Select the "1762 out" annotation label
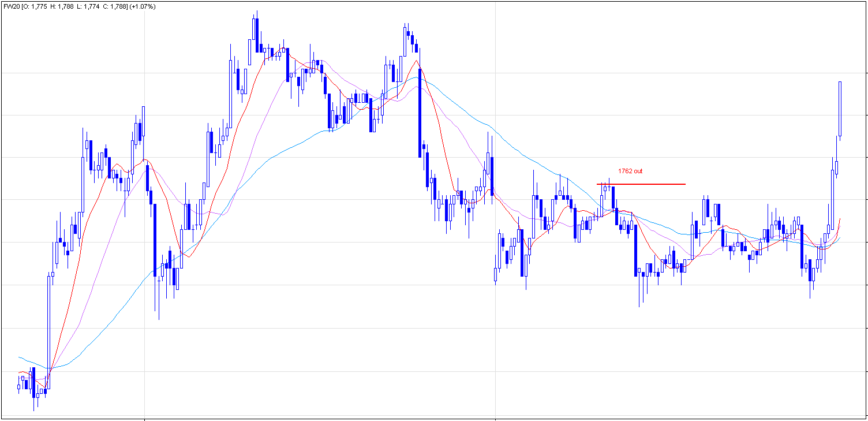This screenshot has height=421, width=868. click(630, 171)
